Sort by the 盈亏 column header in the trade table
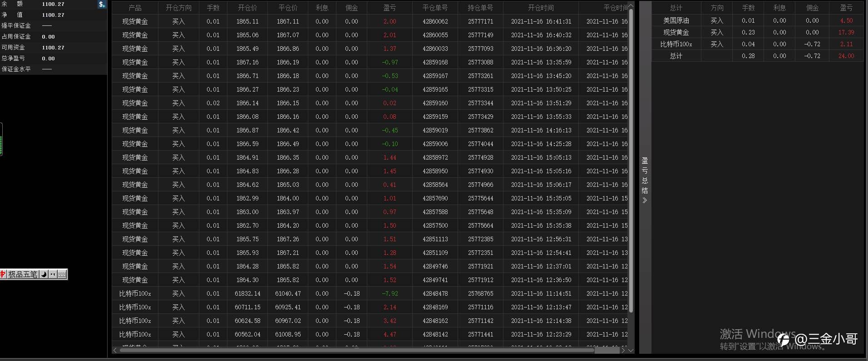The image size is (868, 361). pyautogui.click(x=390, y=8)
